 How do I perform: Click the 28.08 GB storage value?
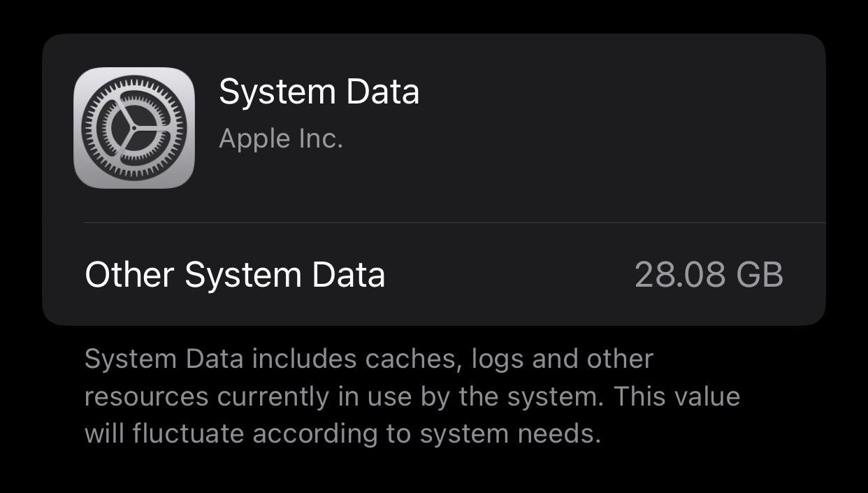(708, 275)
